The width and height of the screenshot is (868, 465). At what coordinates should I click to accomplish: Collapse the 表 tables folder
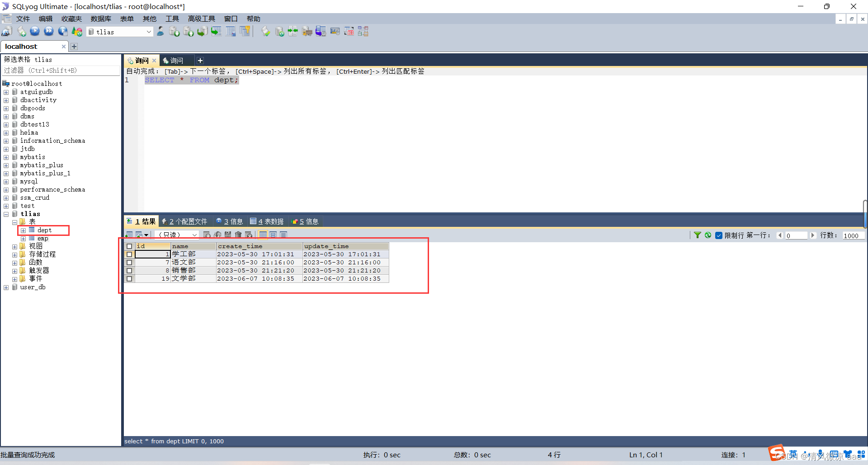(x=15, y=222)
